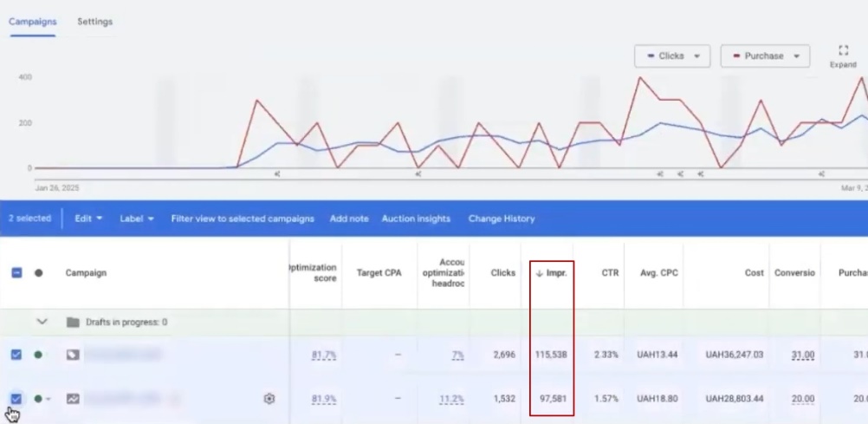Uncheck the first campaign row checkbox
Image resolution: width=868 pixels, height=424 pixels.
[x=16, y=355]
